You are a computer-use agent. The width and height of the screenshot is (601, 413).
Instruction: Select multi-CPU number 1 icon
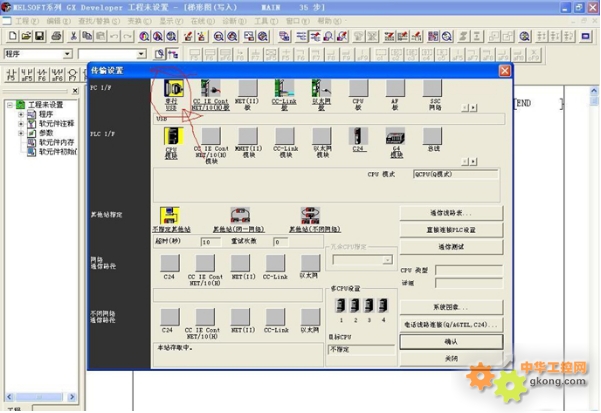(x=341, y=305)
